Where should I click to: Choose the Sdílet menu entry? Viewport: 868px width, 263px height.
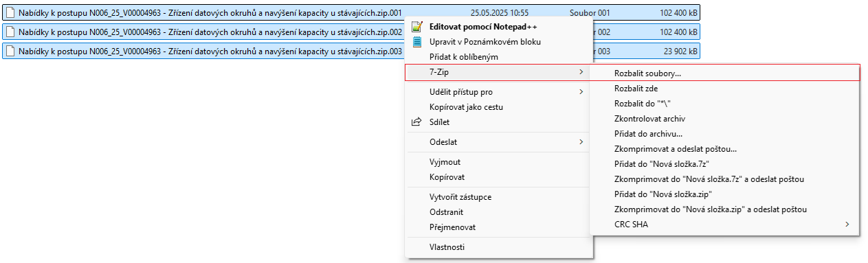(498, 122)
